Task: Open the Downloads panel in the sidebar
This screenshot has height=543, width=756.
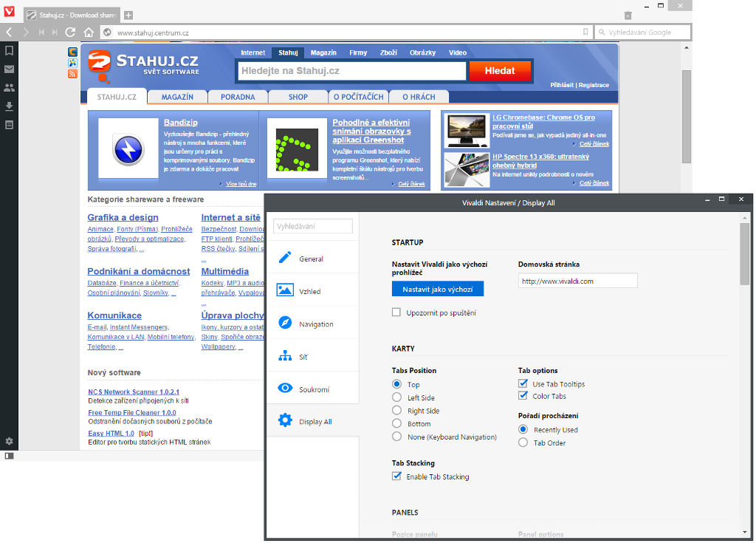Action: point(9,106)
